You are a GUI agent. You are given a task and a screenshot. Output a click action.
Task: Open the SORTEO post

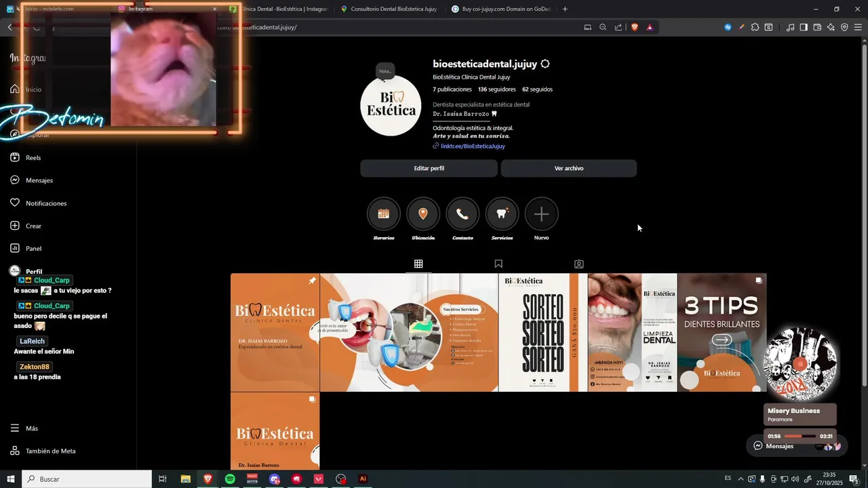point(542,332)
